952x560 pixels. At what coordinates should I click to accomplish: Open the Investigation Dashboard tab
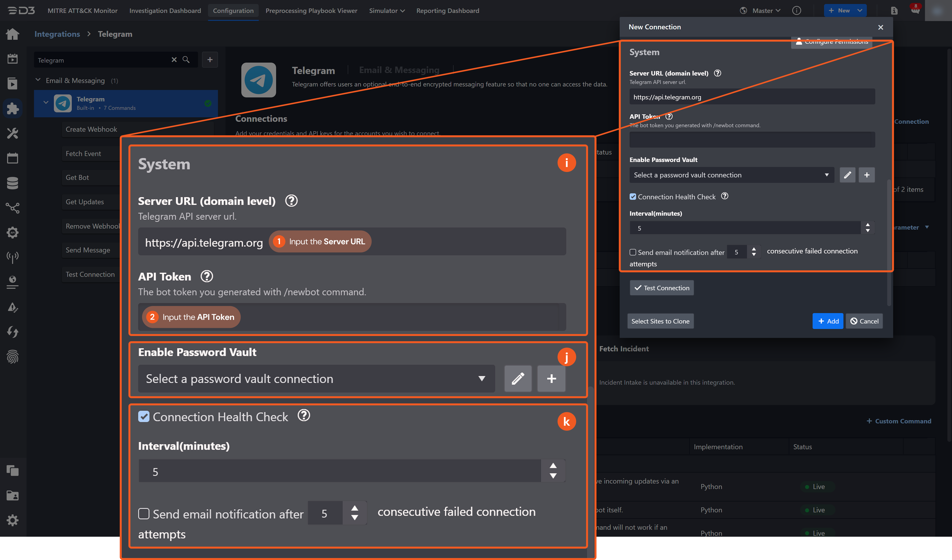[x=165, y=11]
